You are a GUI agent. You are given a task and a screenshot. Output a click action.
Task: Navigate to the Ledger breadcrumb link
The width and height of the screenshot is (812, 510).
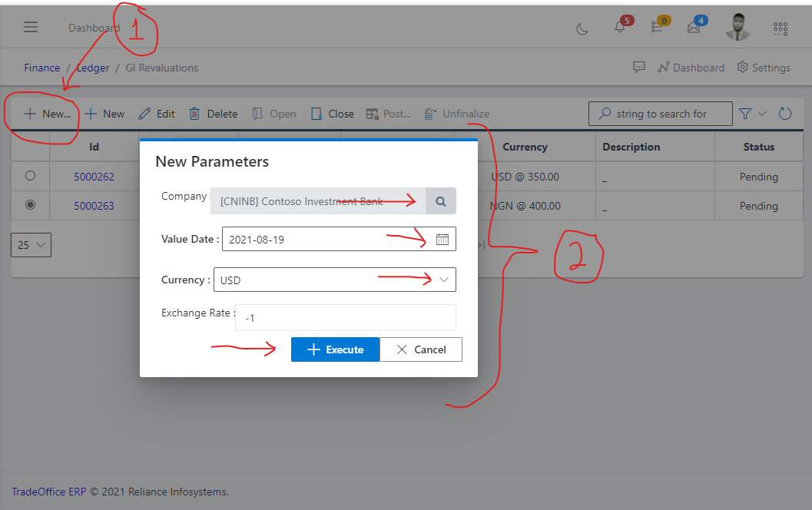click(x=92, y=67)
